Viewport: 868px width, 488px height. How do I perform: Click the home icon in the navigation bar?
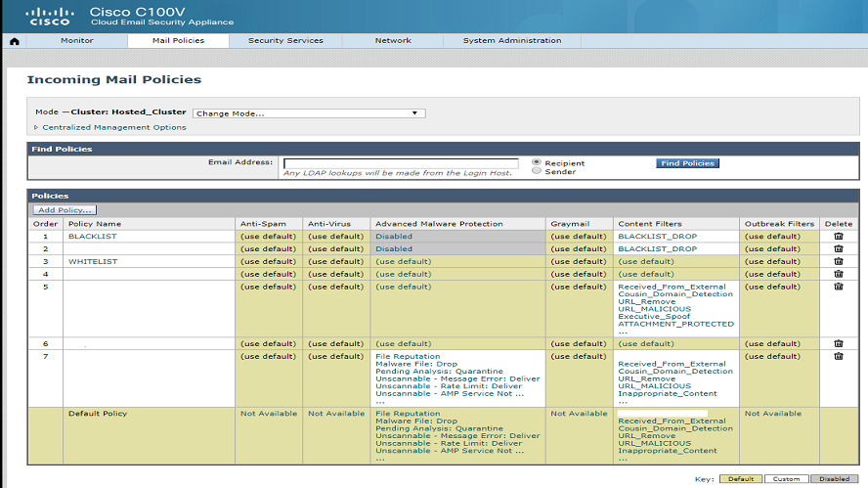(14, 41)
